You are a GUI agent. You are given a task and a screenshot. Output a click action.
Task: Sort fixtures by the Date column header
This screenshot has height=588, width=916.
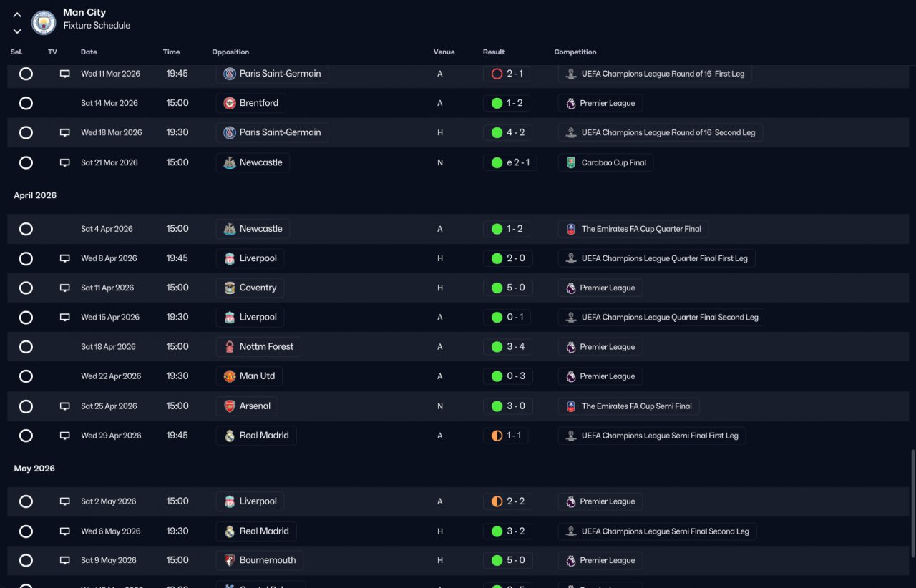(89, 52)
